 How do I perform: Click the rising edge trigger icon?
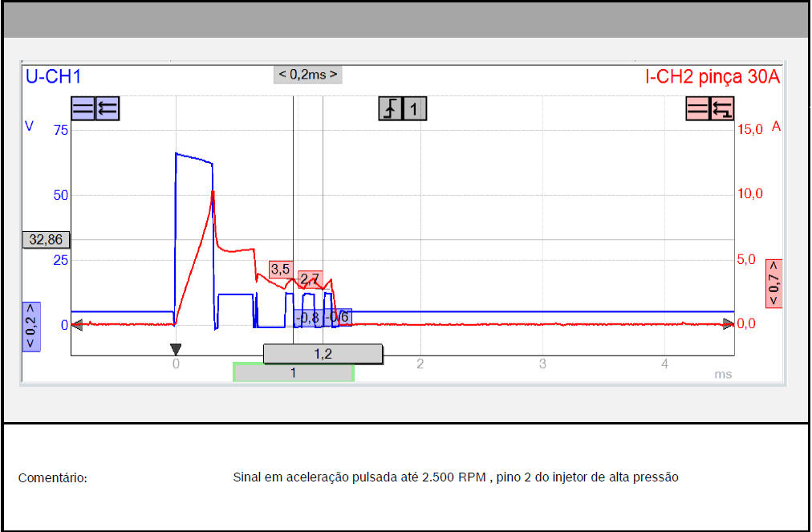click(390, 108)
